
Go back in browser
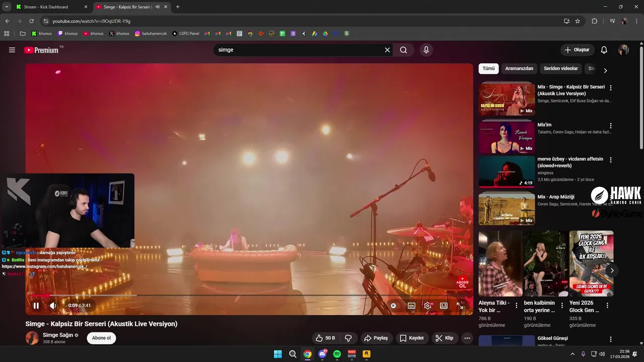click(x=7, y=21)
